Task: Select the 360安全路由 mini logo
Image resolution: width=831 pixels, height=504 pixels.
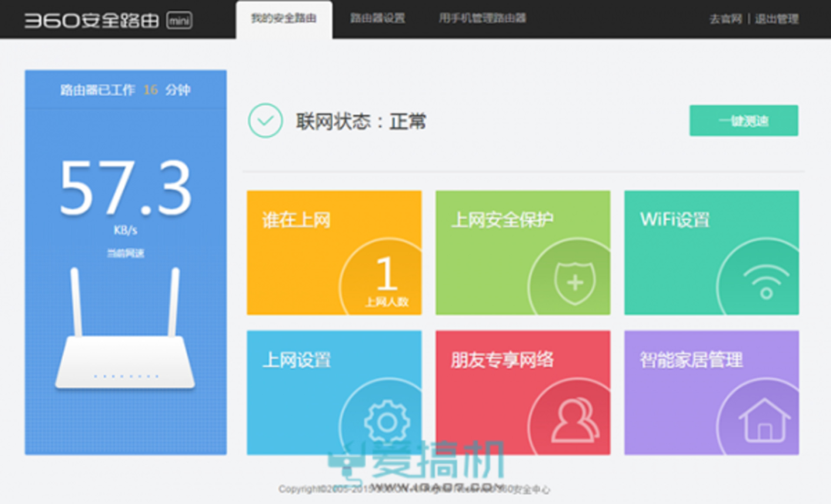Action: click(x=108, y=20)
